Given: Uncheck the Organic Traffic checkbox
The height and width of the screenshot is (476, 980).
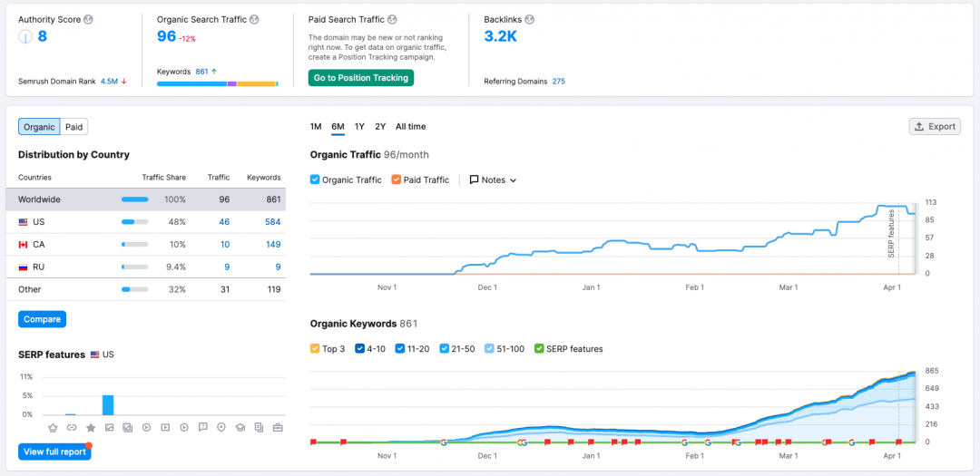Looking at the screenshot, I should coord(315,180).
